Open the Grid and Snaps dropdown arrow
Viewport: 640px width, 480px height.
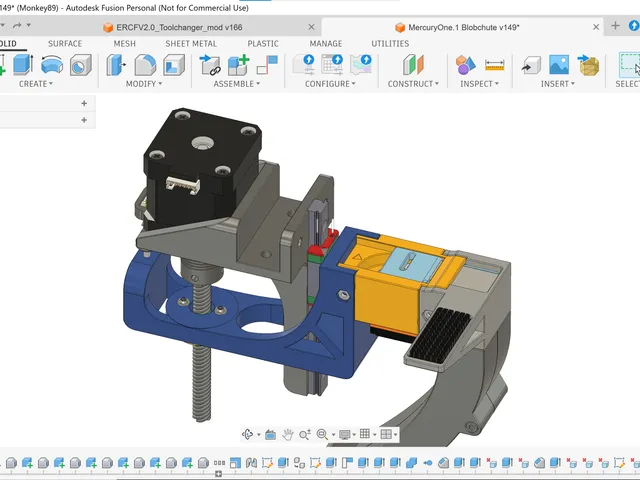375,435
